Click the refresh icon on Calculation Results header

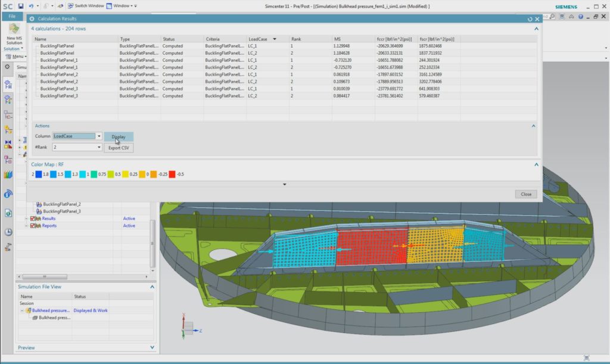pyautogui.click(x=530, y=18)
